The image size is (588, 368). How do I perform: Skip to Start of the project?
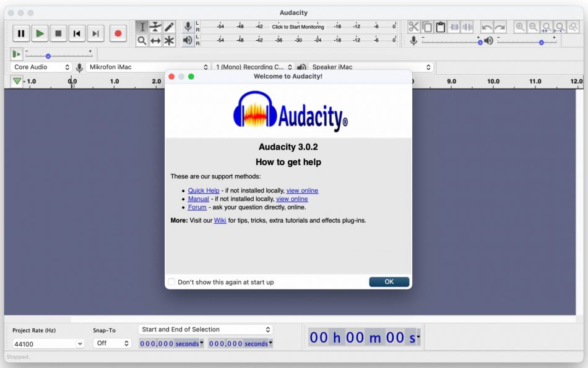pyautogui.click(x=77, y=34)
